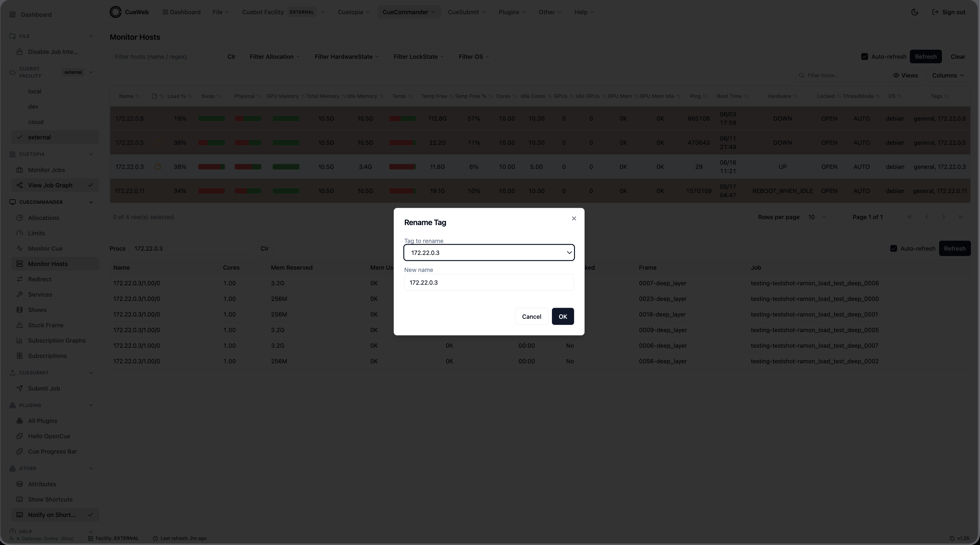Click the Swap bar for host 172.22.0.8
The height and width of the screenshot is (545, 980).
click(x=212, y=119)
